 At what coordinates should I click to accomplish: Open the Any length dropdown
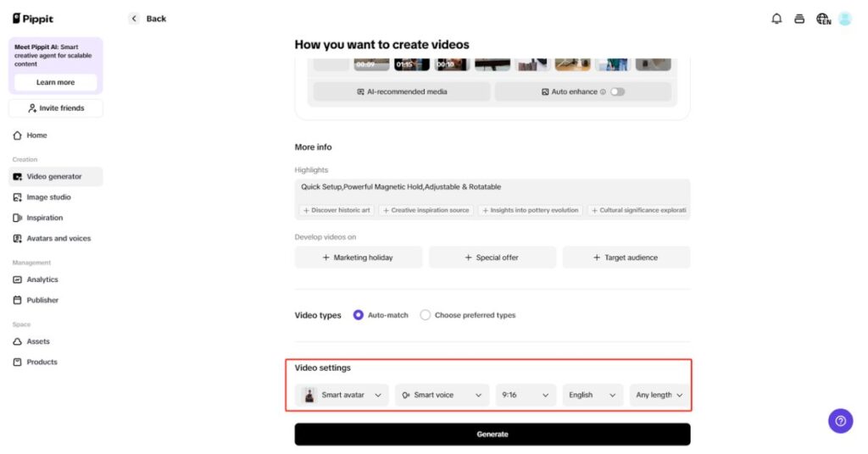tap(659, 395)
